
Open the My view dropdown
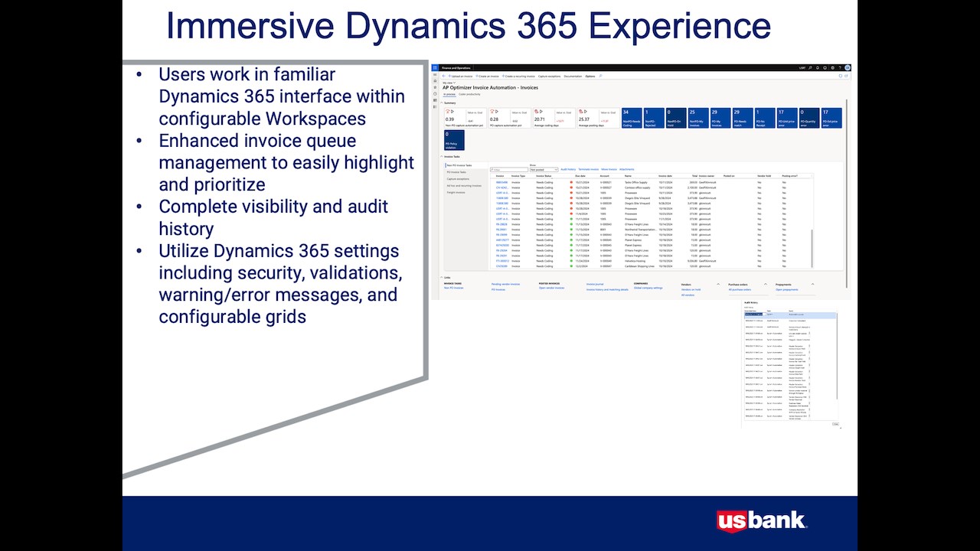[x=449, y=83]
